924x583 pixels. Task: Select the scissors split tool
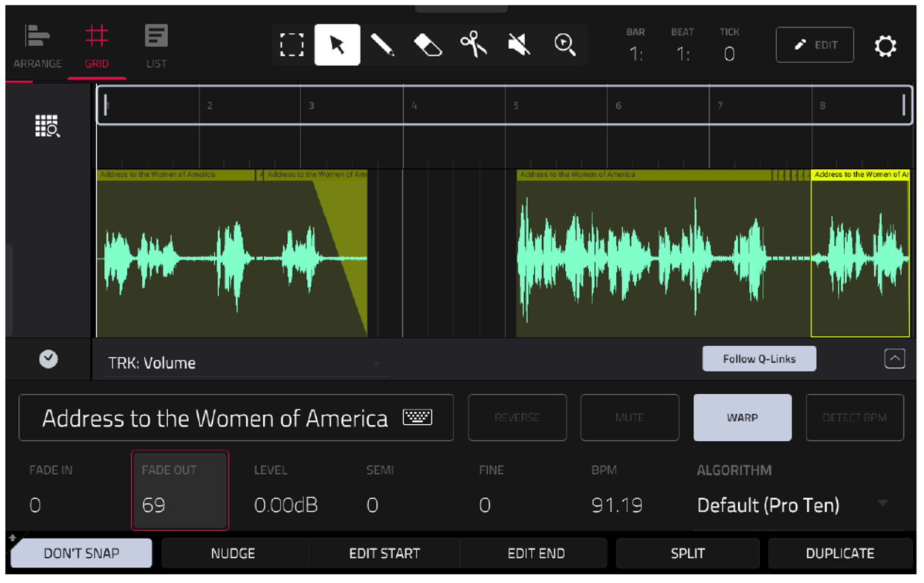473,45
